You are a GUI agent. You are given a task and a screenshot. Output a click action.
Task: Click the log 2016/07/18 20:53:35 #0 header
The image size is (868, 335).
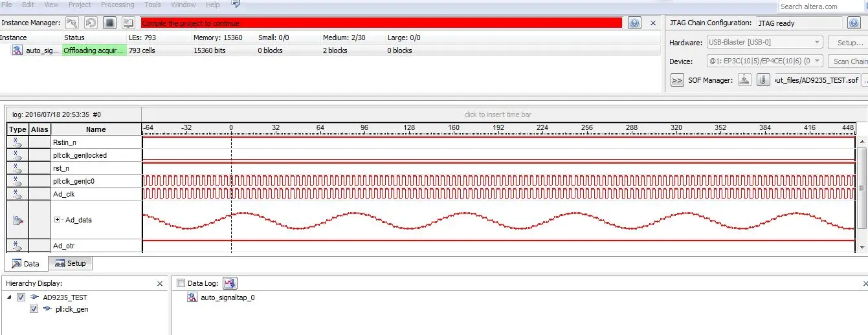(56, 114)
